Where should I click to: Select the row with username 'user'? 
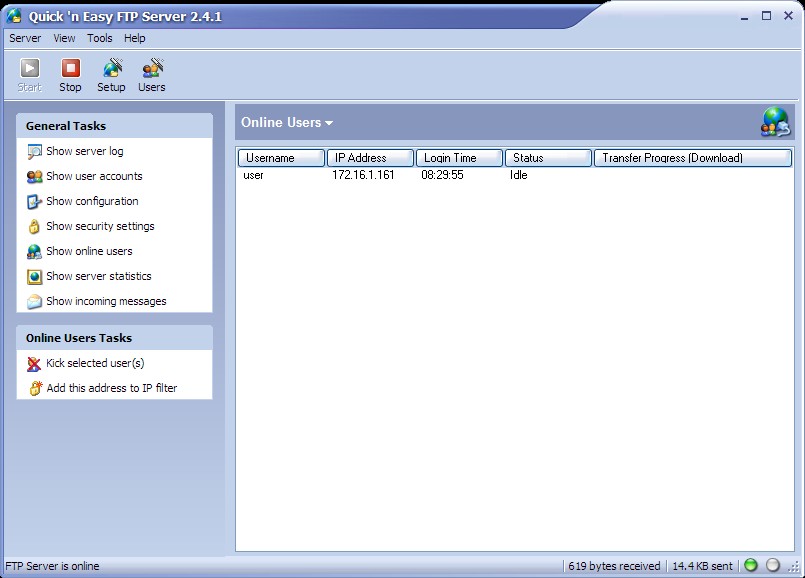[x=514, y=175]
